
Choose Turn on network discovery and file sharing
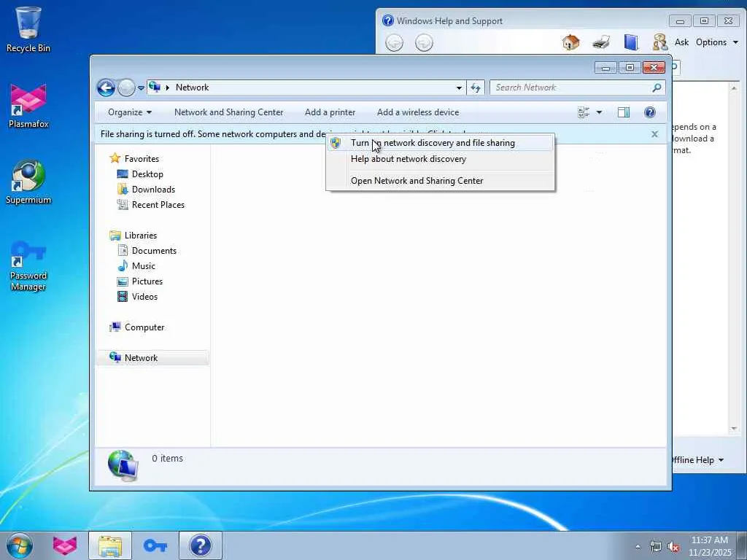point(440,143)
